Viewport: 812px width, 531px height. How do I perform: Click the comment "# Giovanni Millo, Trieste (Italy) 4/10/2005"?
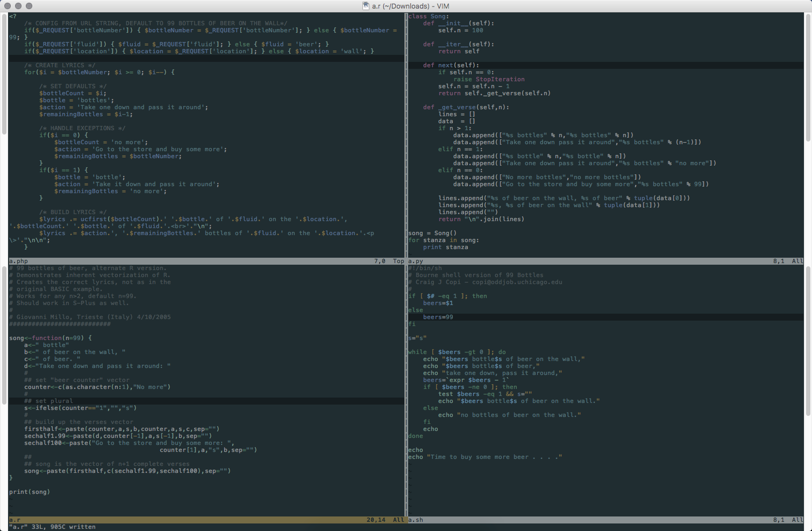90,317
